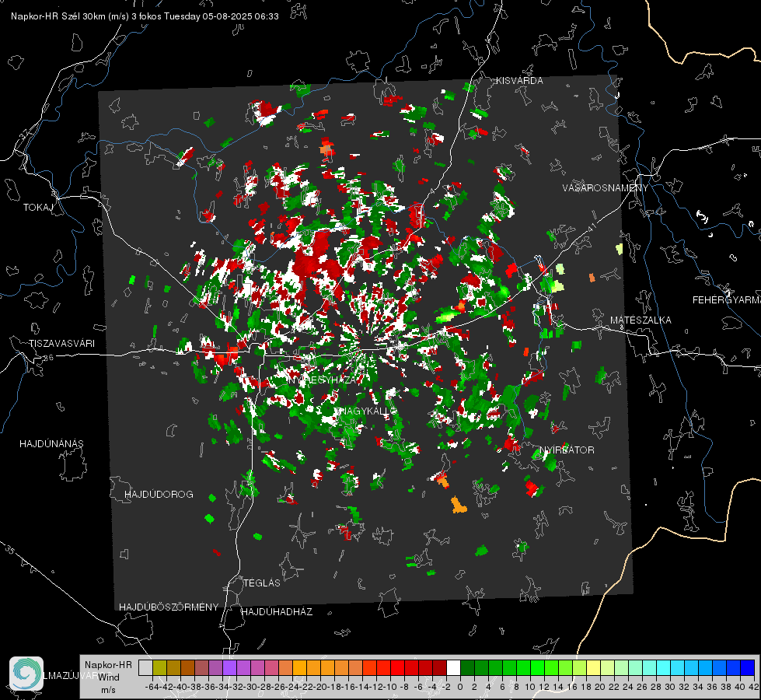The image size is (761, 700).
Task: Click the HAJDÚNÁNÁS town label
Action: click(x=51, y=443)
